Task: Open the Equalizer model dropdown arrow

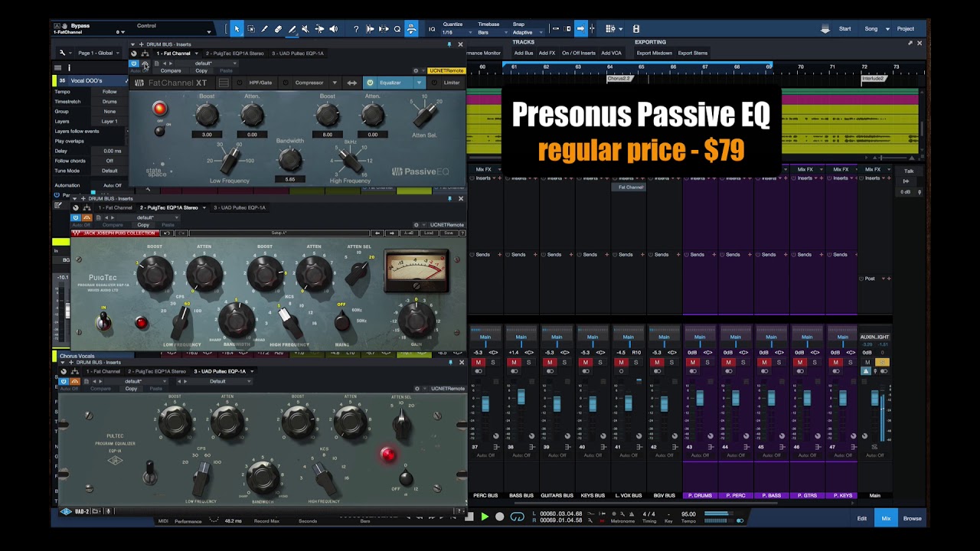Action: pyautogui.click(x=419, y=83)
